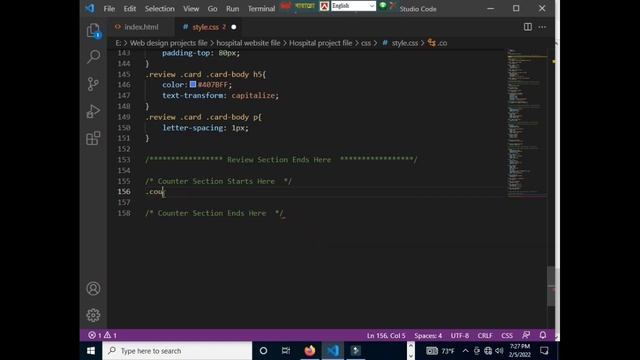This screenshot has height=360, width=640.
Task: Click the 'css' folder breadcrumb
Action: [x=366, y=43]
